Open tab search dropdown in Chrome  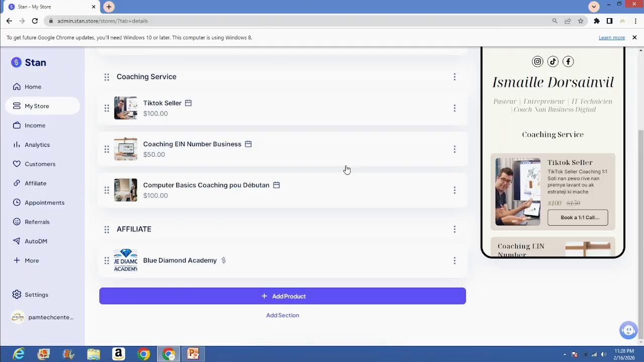coord(594,7)
